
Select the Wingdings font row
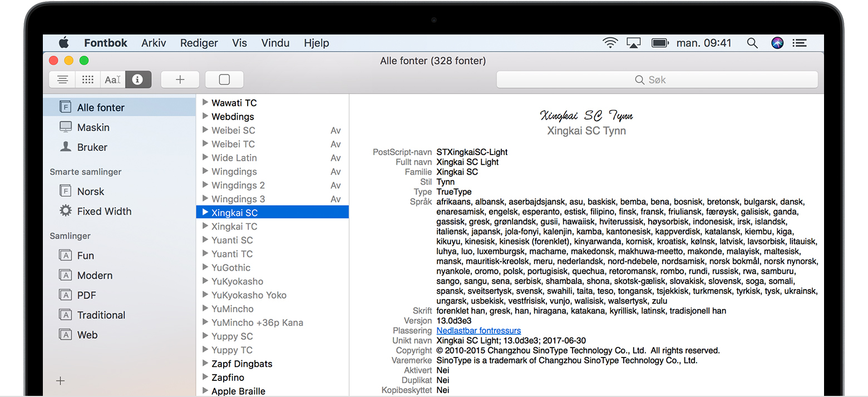[x=273, y=171]
